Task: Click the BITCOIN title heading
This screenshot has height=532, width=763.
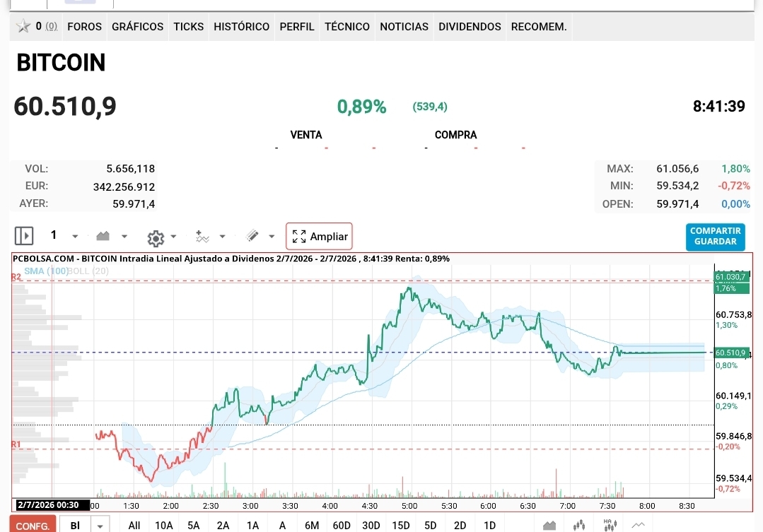Action: [x=61, y=63]
